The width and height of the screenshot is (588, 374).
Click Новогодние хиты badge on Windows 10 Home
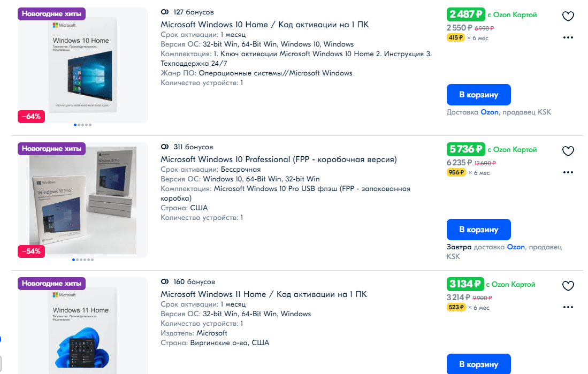click(51, 14)
